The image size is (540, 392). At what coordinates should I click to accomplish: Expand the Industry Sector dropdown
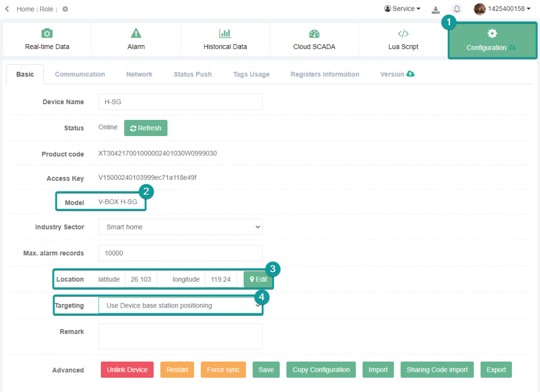(180, 227)
